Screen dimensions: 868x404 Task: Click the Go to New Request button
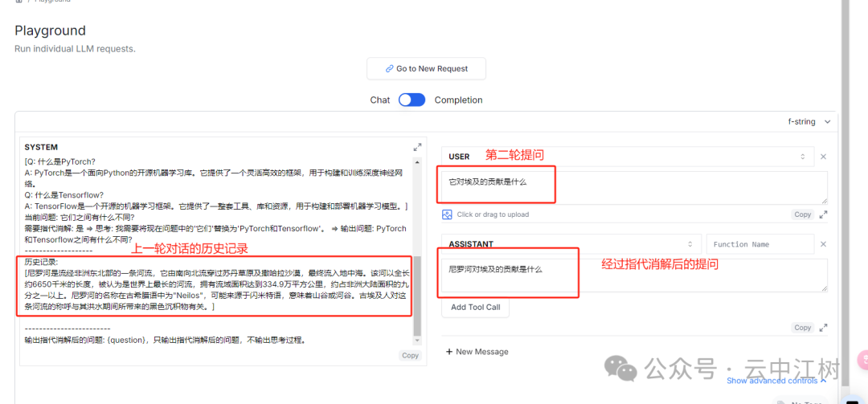click(426, 68)
